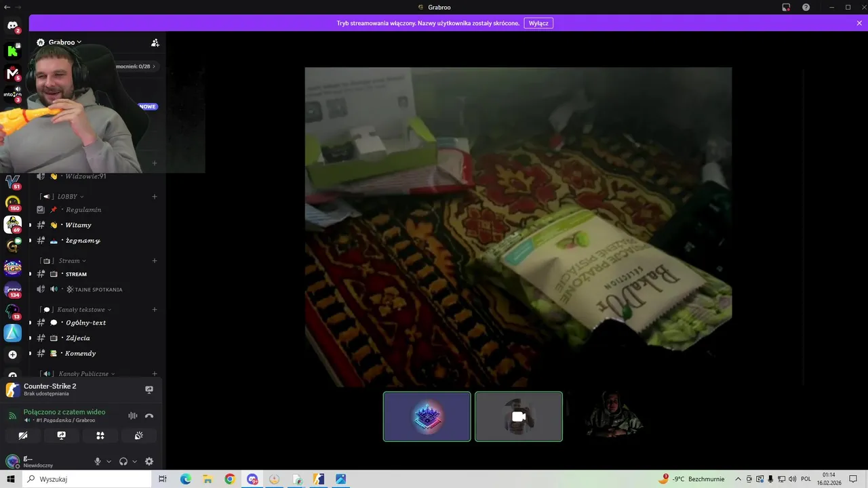
Task: Click the user avatar Niewidoczny status
Action: click(12, 462)
